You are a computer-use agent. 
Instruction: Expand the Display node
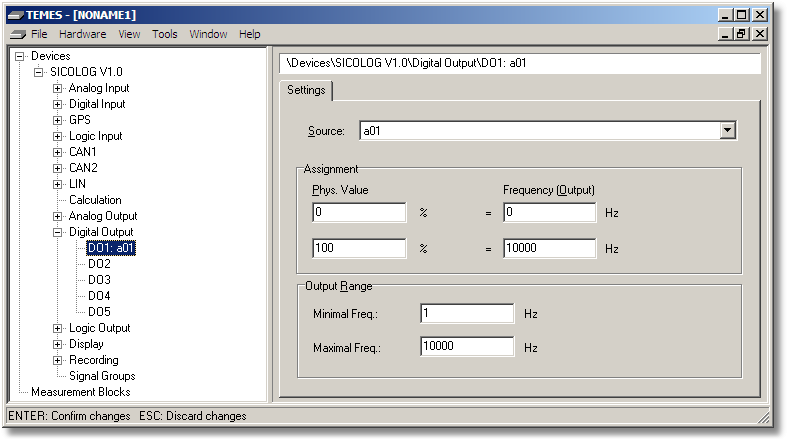point(58,345)
